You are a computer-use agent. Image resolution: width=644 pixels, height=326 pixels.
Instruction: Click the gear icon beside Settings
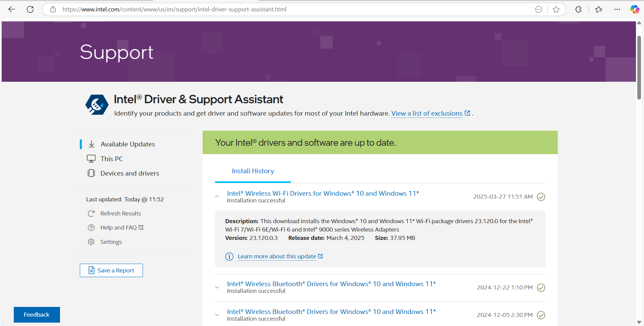(91, 242)
